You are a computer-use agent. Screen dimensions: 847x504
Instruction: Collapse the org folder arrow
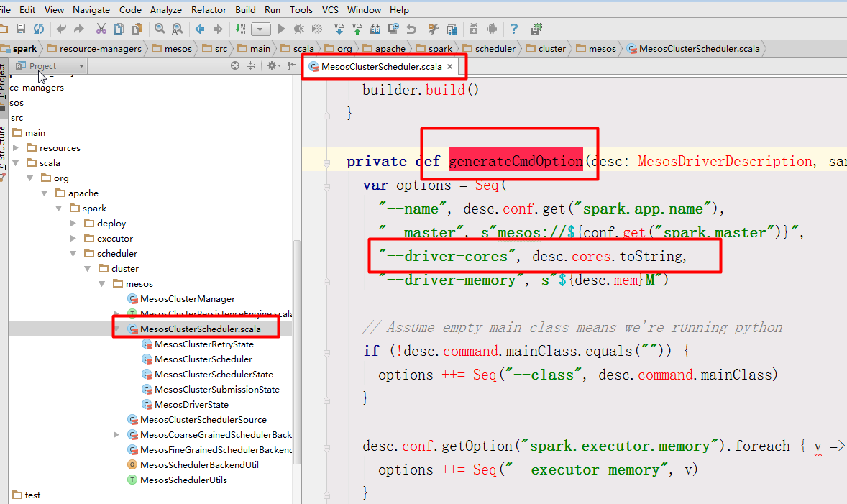(x=30, y=178)
